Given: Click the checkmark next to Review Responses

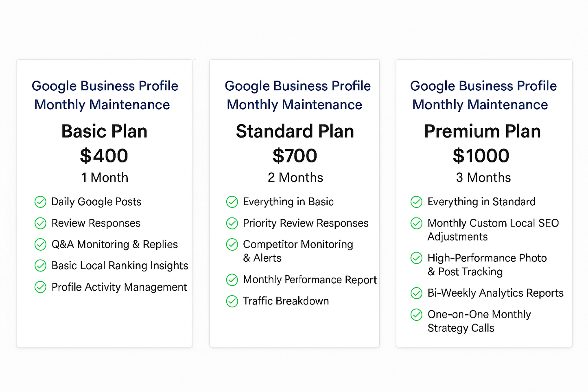Looking at the screenshot, I should 40,223.
